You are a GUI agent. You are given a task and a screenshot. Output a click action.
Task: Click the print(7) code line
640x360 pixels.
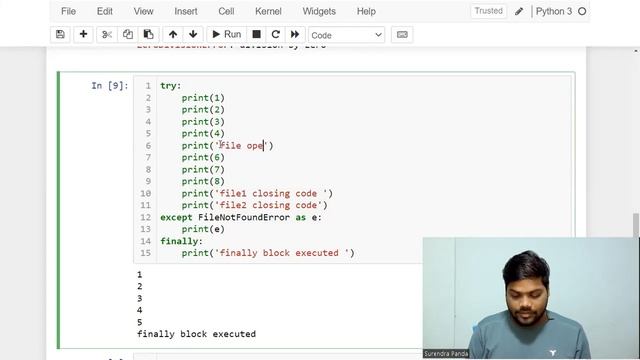click(x=203, y=169)
